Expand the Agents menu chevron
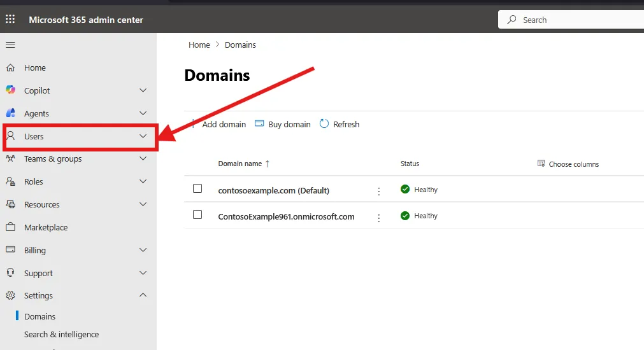The width and height of the screenshot is (644, 350). (x=143, y=113)
